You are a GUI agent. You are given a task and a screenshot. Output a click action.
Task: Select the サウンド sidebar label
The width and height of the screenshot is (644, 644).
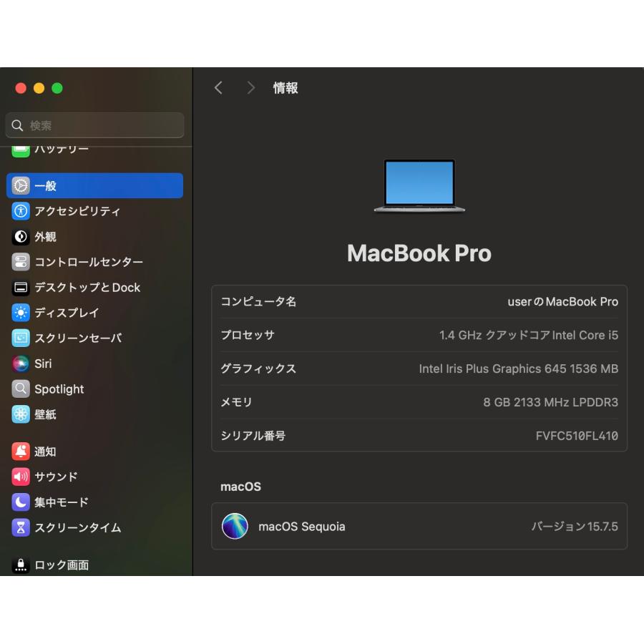pos(57,477)
